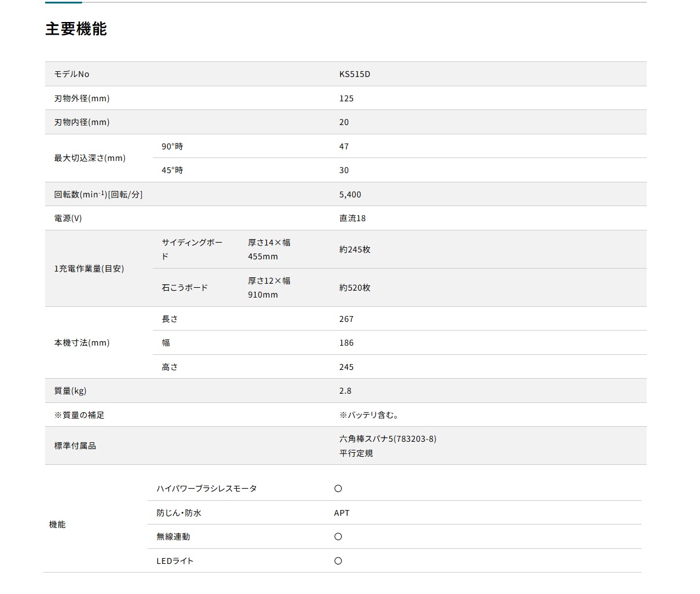Click the モデルNo row label
The height and width of the screenshot is (594, 700).
coord(72,74)
